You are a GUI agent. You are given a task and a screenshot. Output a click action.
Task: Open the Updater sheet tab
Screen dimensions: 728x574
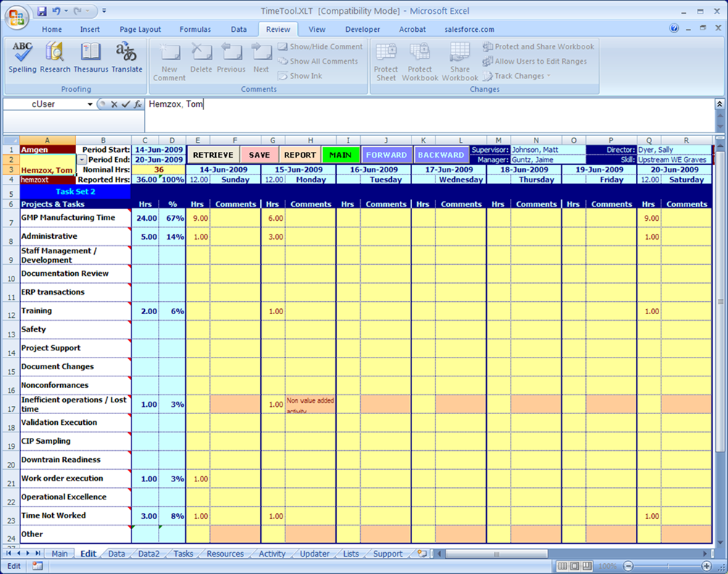point(314,554)
